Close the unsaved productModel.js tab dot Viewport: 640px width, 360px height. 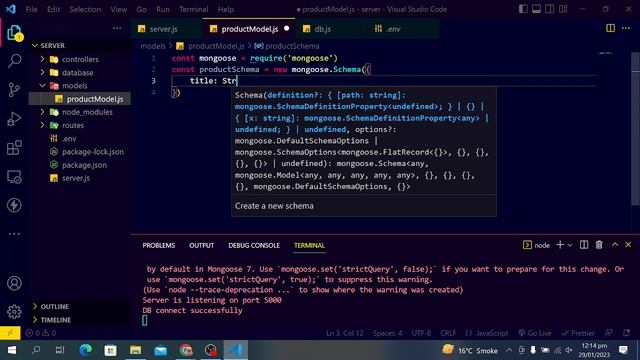[287, 29]
